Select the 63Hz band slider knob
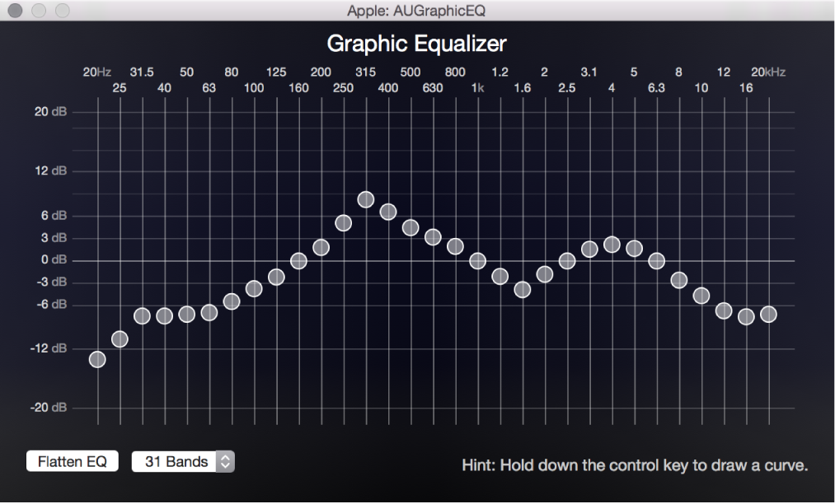This screenshot has height=504, width=835. tap(209, 313)
